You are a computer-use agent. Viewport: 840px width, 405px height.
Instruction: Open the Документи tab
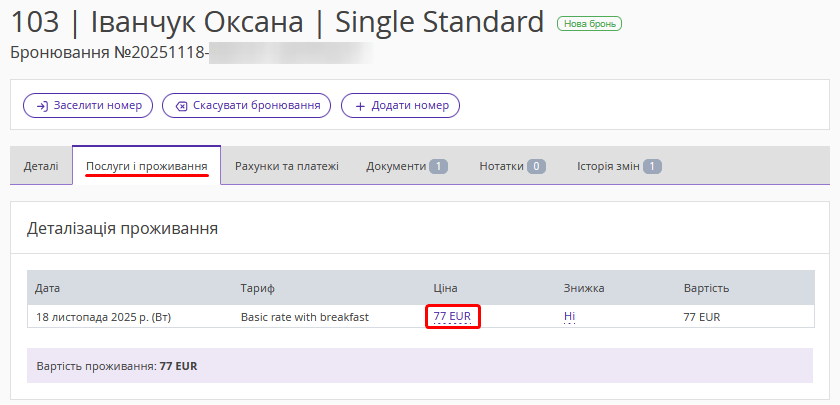(x=395, y=166)
